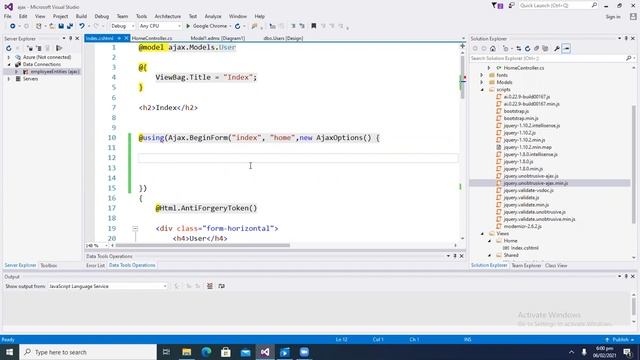Click the navigate backward icon in the toolbar

(x=13, y=26)
